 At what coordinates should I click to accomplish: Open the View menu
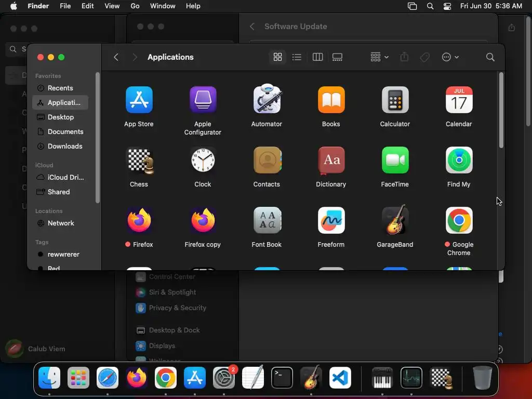(112, 6)
